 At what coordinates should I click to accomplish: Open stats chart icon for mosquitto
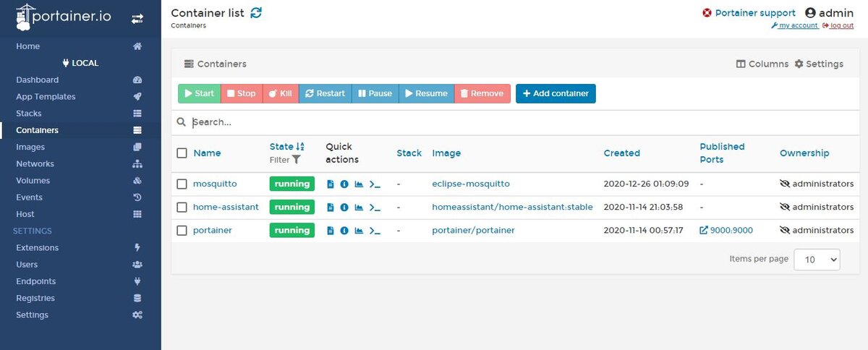coord(359,184)
